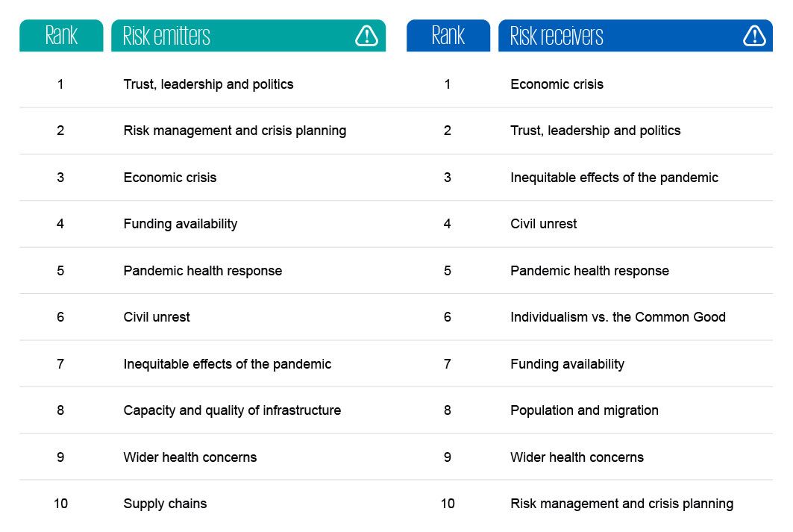Click the Risk receivers header title
Viewport: 793px width, 532px height.
pyautogui.click(x=557, y=36)
